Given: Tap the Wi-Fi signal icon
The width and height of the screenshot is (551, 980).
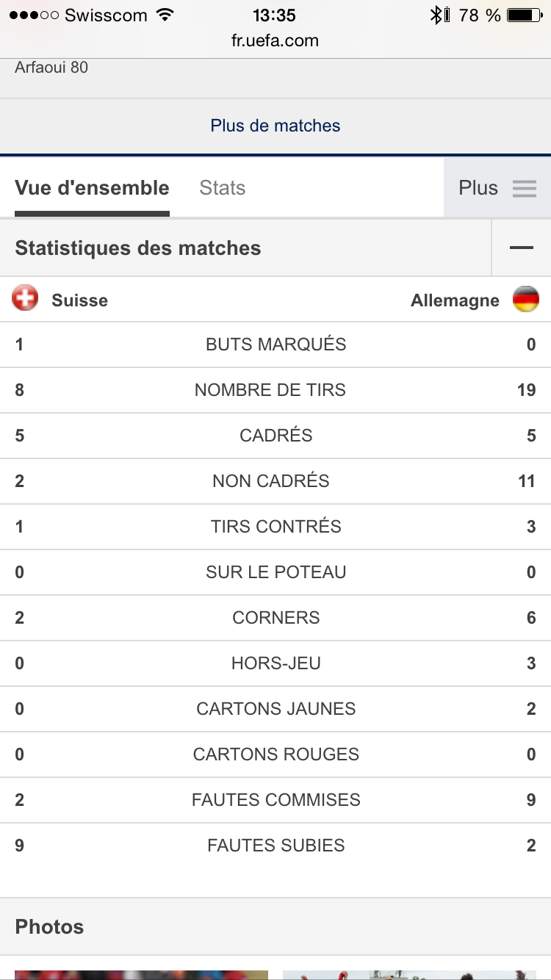Looking at the screenshot, I should click(x=165, y=15).
